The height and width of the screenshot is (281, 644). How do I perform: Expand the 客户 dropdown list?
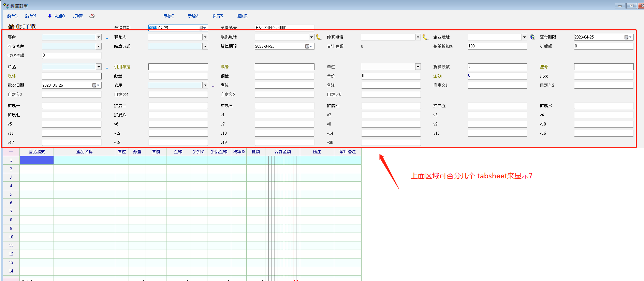tap(99, 37)
